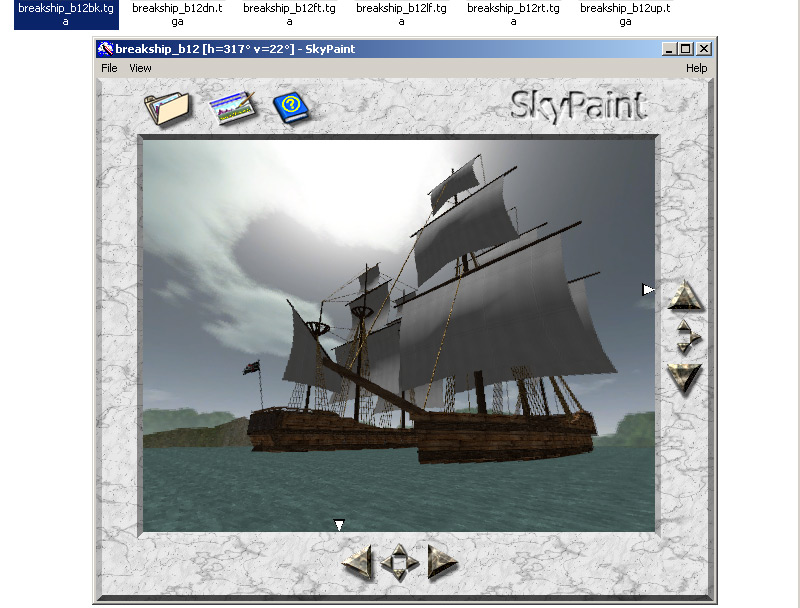Viewport: 800px width, 608px height.
Task: Click the vertical angle white pointer marker
Action: 648,290
